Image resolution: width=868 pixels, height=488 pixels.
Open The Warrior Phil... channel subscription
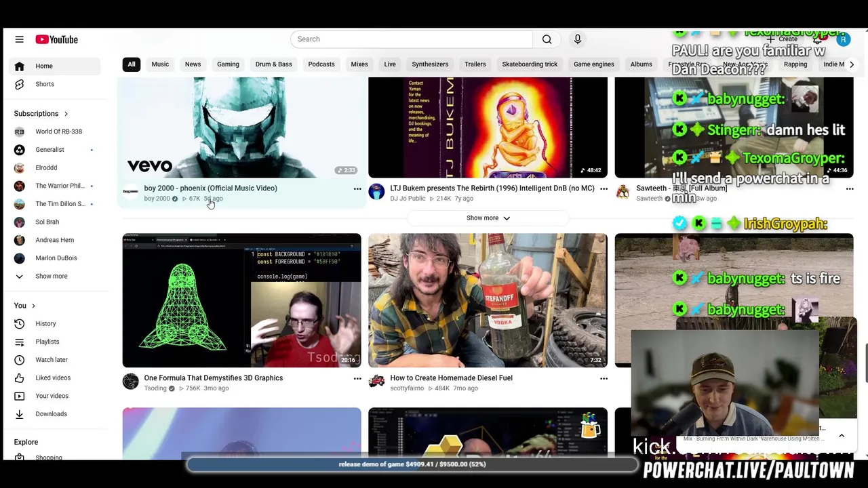tap(54, 186)
